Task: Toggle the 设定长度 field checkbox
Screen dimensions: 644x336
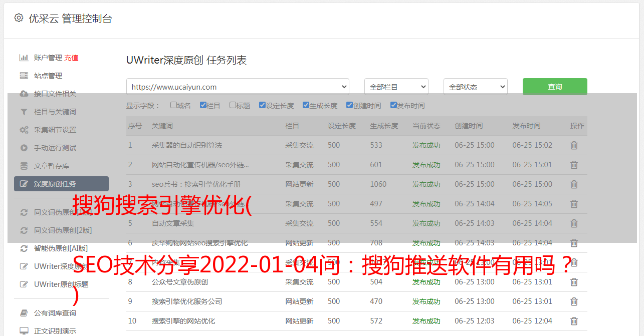Action: pyautogui.click(x=262, y=105)
